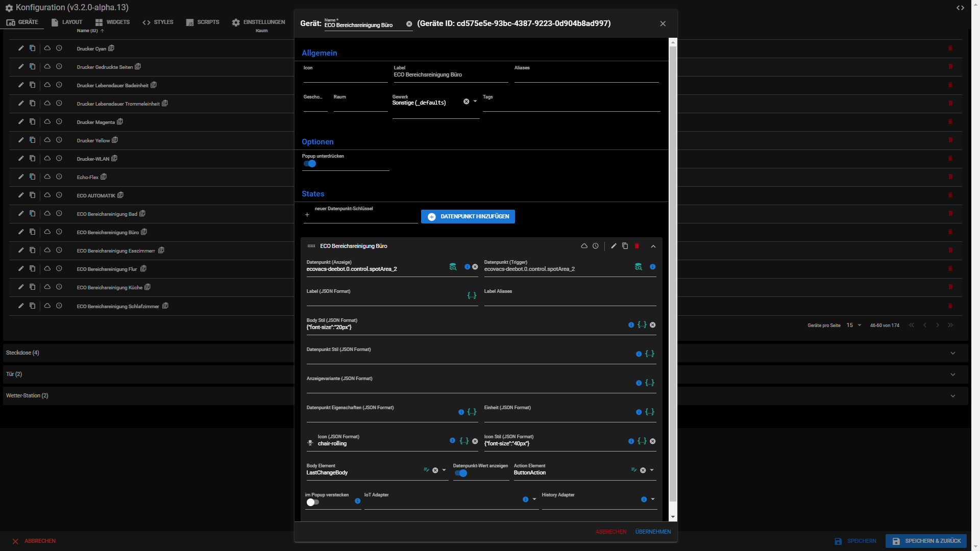
Task: Switch to the LAYOUT tab
Action: (x=67, y=22)
